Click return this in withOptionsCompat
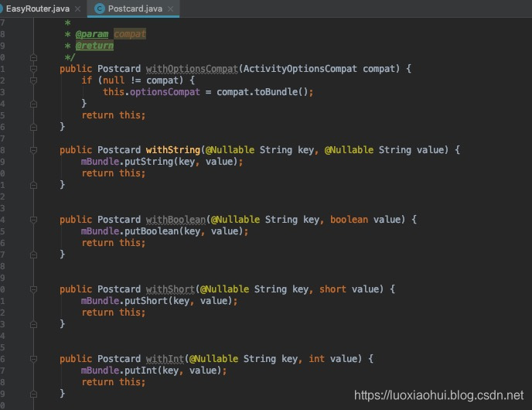 click(114, 115)
